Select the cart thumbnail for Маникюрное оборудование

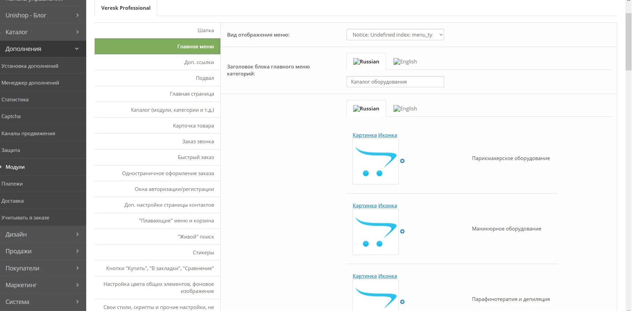376,232
